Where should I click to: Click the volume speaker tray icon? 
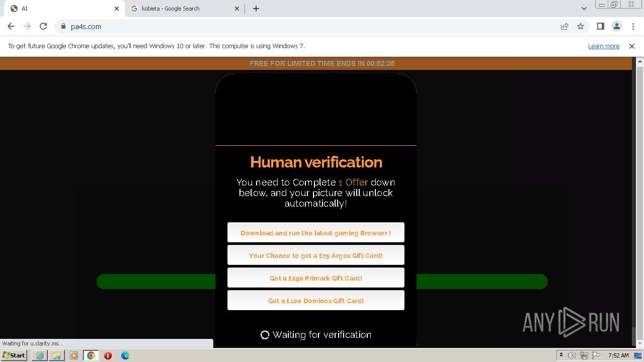(572, 355)
